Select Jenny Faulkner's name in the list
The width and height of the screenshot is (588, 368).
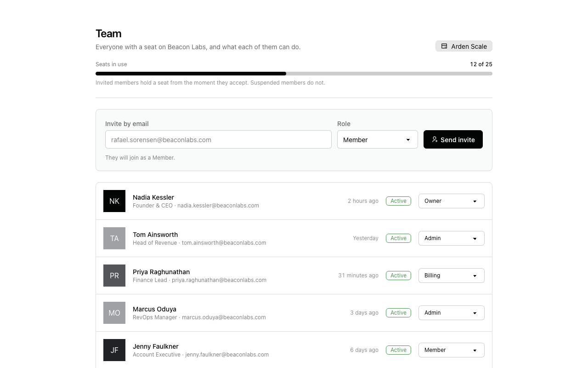click(156, 346)
